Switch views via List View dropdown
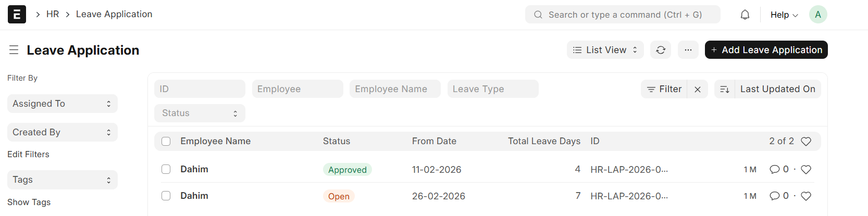The image size is (868, 216). [x=605, y=50]
